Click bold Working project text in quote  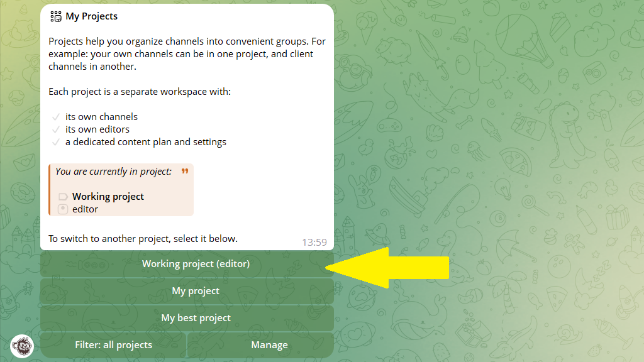pos(108,197)
